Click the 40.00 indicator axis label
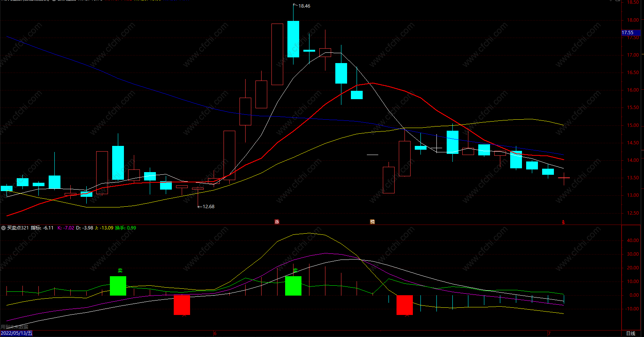The height and width of the screenshot is (337, 644). [633, 240]
